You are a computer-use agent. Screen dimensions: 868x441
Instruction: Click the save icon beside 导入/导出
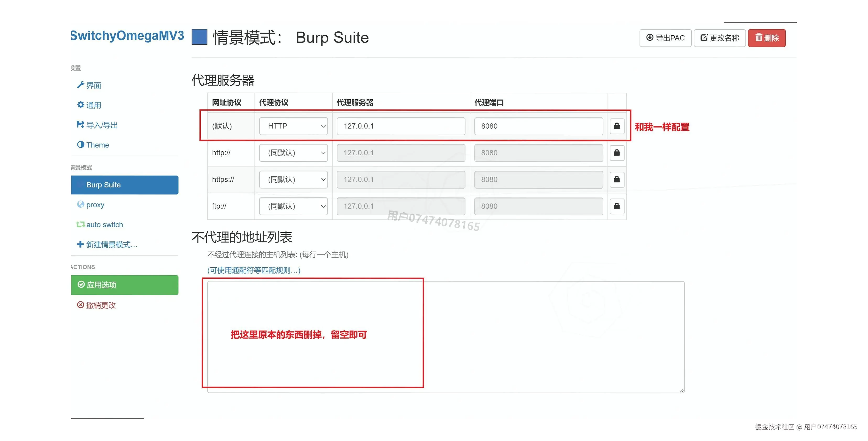80,125
